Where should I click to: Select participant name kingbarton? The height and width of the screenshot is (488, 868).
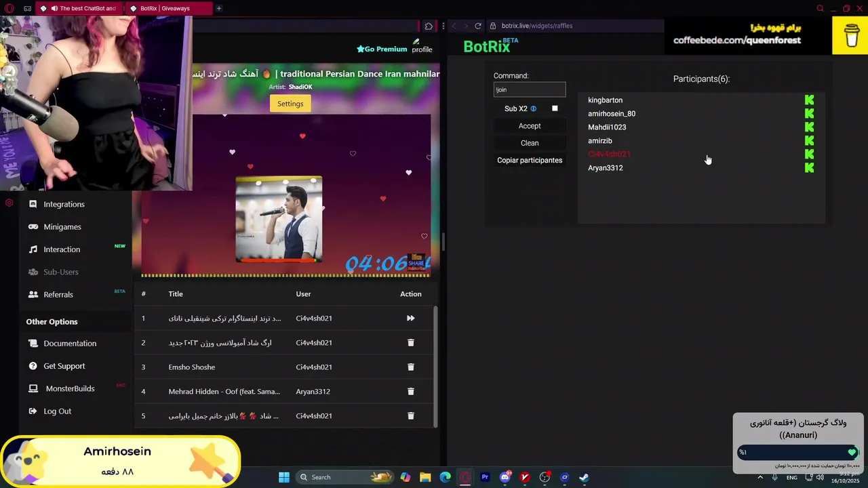coord(605,100)
